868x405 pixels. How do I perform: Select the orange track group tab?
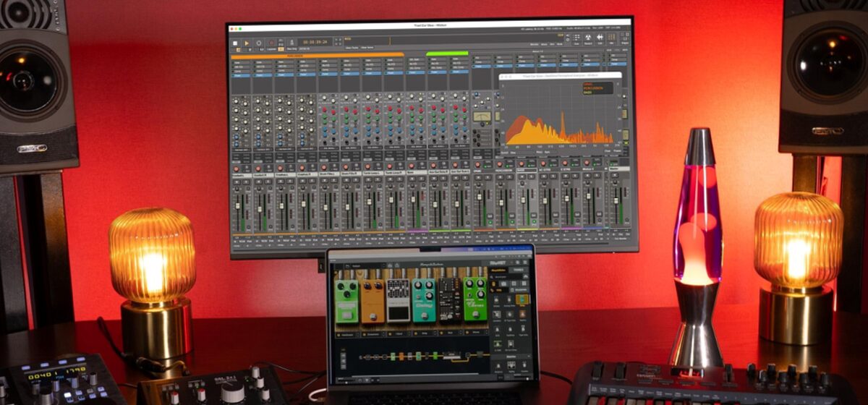pos(316,54)
